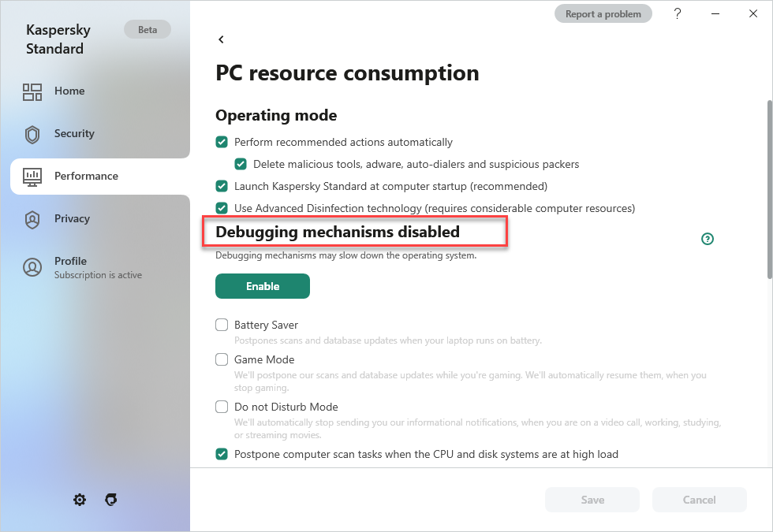
Task: Open help with the title bar question mark
Action: click(678, 14)
